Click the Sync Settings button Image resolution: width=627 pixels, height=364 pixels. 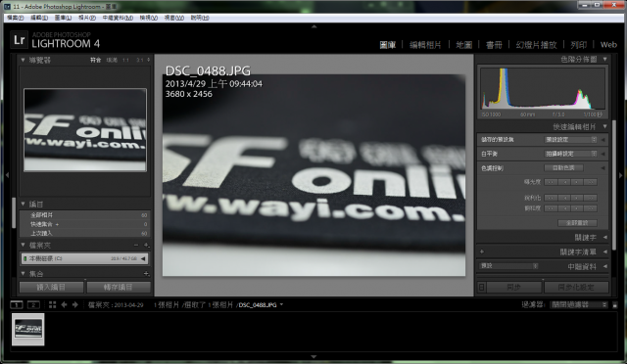tap(576, 288)
